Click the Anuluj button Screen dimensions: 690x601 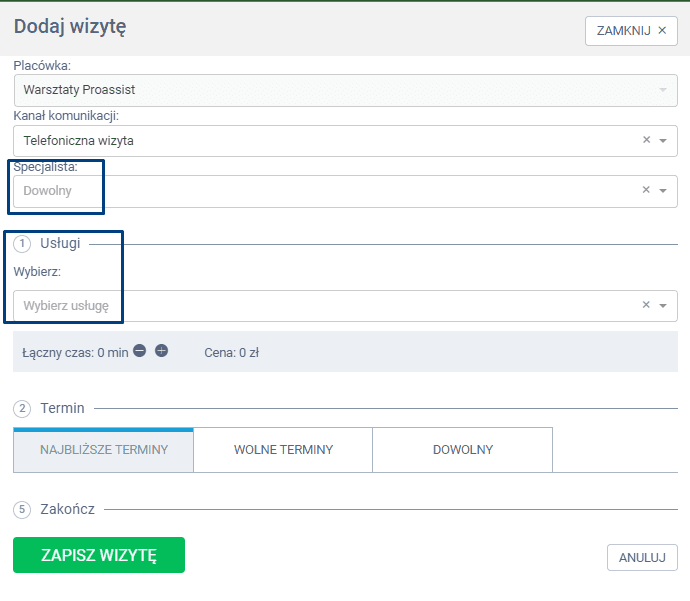click(x=642, y=557)
